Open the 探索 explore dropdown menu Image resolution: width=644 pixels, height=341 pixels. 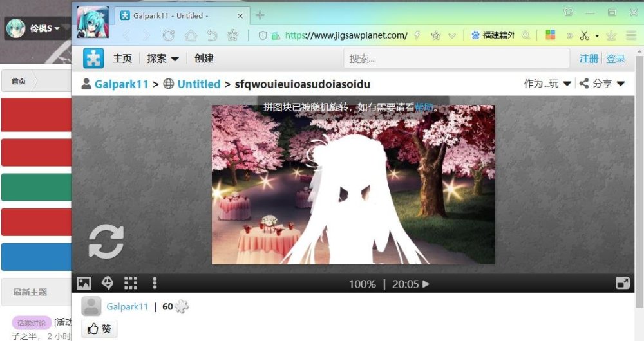[x=163, y=59]
